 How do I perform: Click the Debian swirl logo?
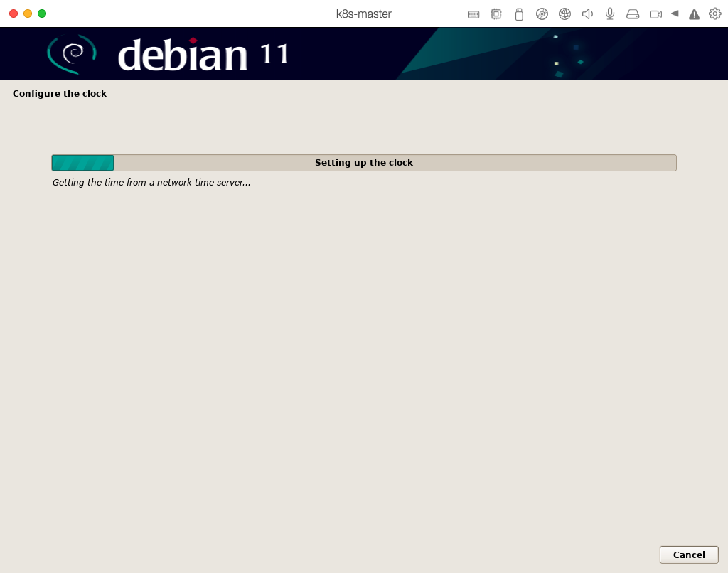pyautogui.click(x=72, y=54)
